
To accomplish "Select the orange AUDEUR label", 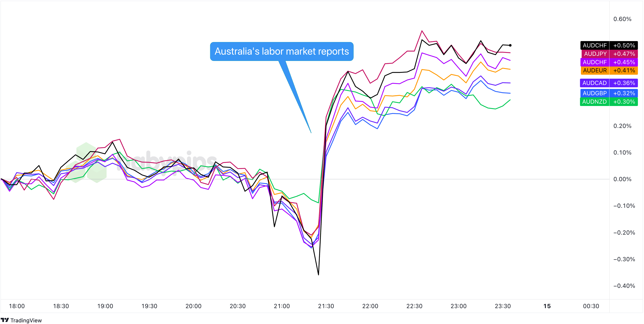I will (x=595, y=70).
